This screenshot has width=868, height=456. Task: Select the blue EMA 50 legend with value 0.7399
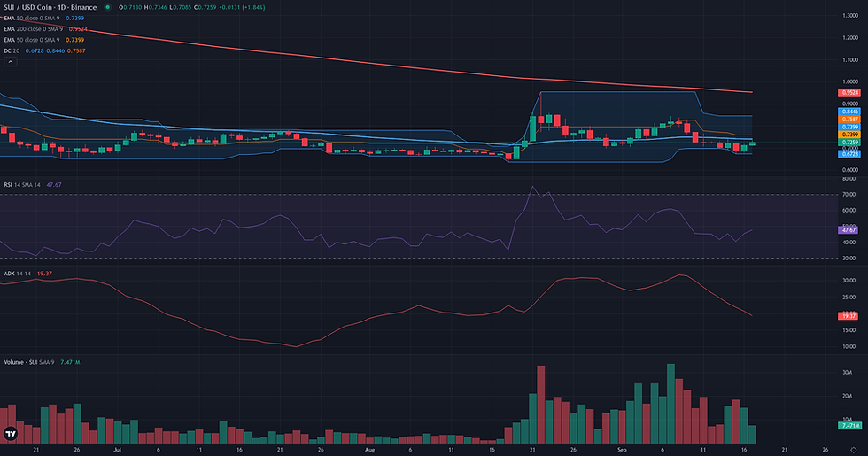tap(44, 19)
